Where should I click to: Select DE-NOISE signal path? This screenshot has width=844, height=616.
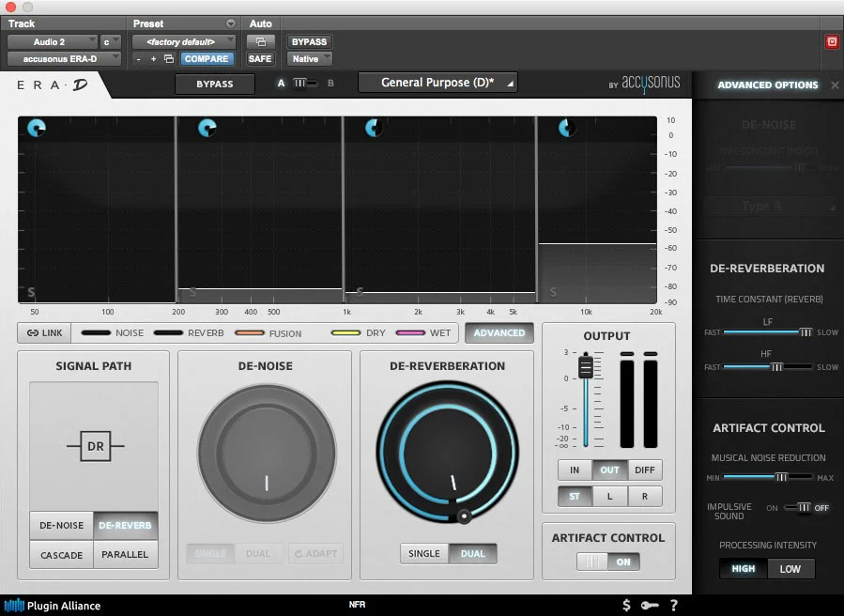pyautogui.click(x=61, y=525)
